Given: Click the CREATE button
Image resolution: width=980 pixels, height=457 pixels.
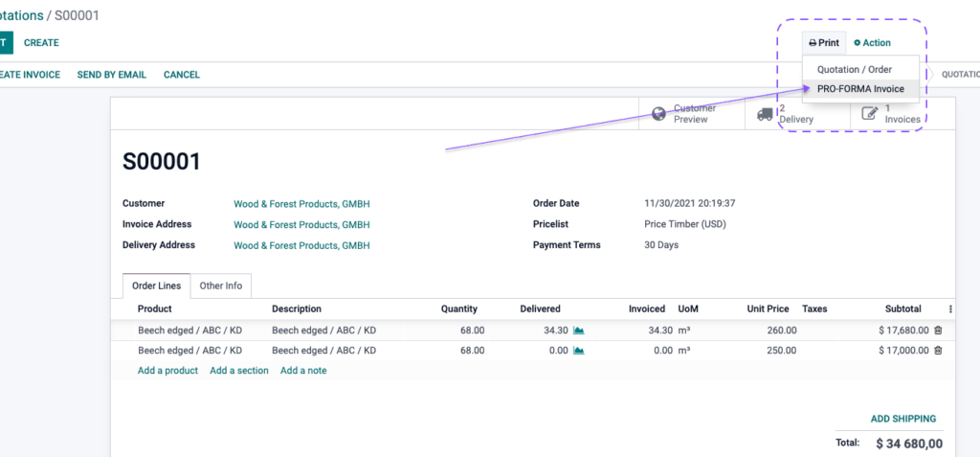Looking at the screenshot, I should [x=41, y=42].
